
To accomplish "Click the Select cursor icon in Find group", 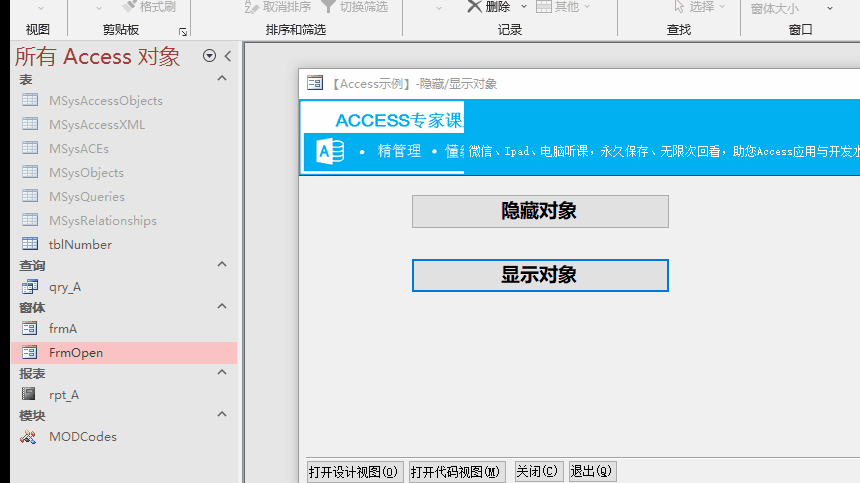I will [679, 6].
